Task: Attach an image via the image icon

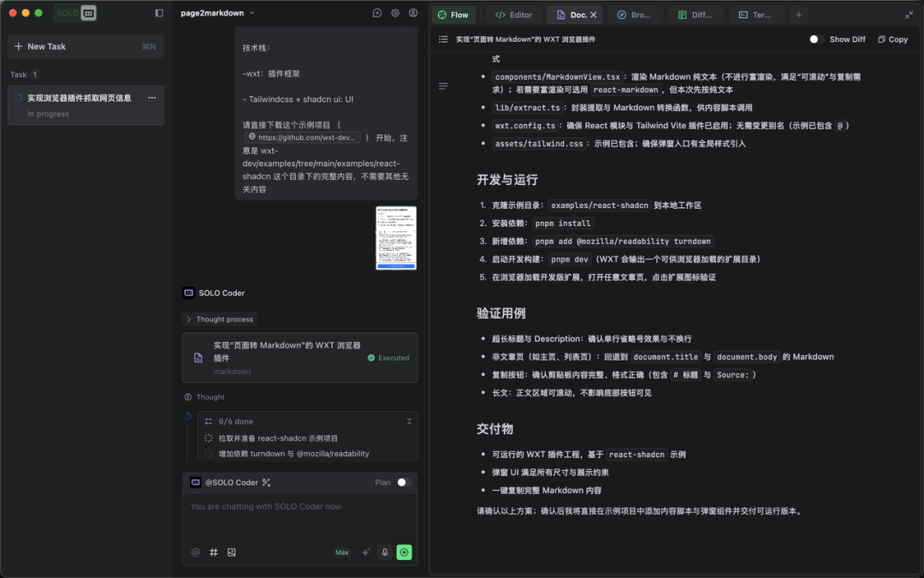Action: click(x=231, y=552)
